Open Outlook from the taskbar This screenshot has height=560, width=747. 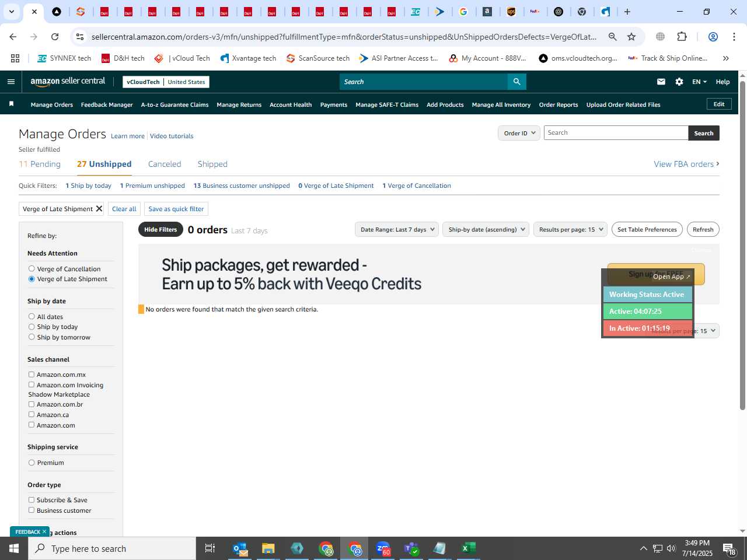tap(240, 548)
